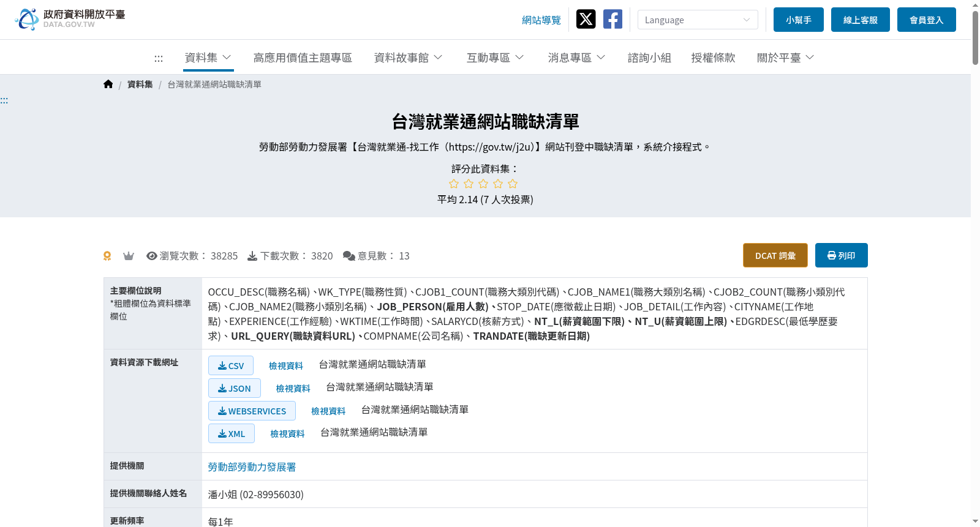980x527 pixels.
Task: Click 資料集 in the breadcrumb
Action: (x=140, y=84)
